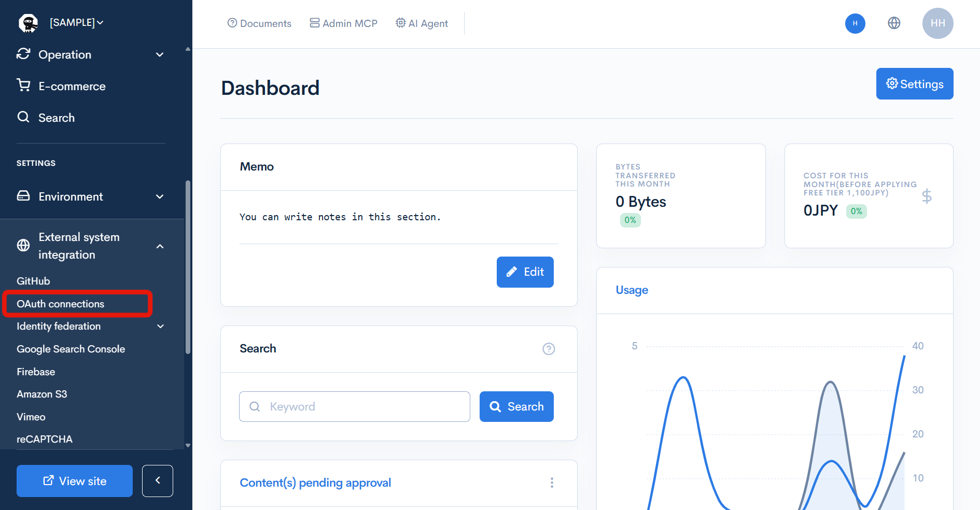This screenshot has height=510, width=980.
Task: Collapse the sidebar with the arrow button
Action: click(x=158, y=481)
